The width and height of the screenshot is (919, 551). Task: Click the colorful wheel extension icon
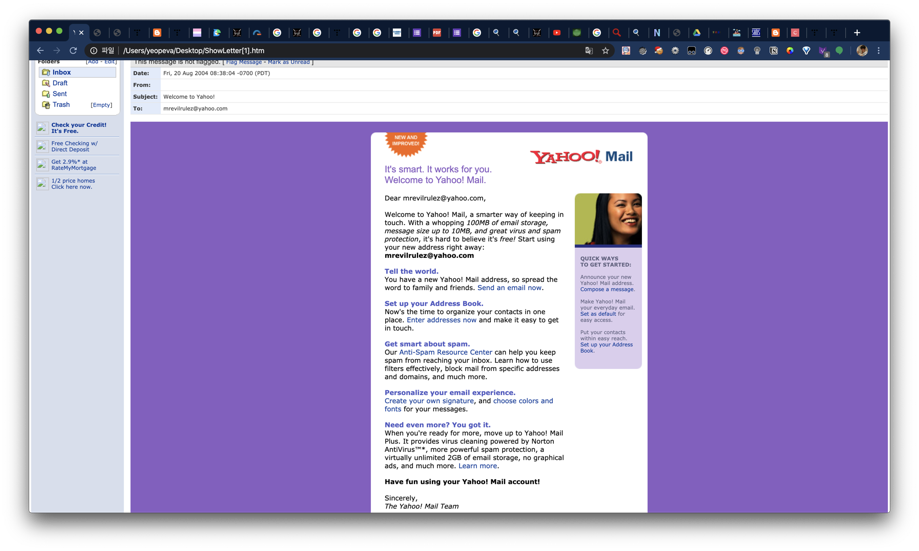pos(790,50)
